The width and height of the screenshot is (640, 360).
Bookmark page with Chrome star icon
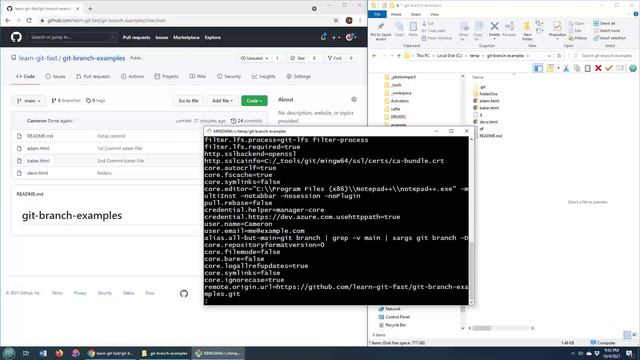[336, 20]
